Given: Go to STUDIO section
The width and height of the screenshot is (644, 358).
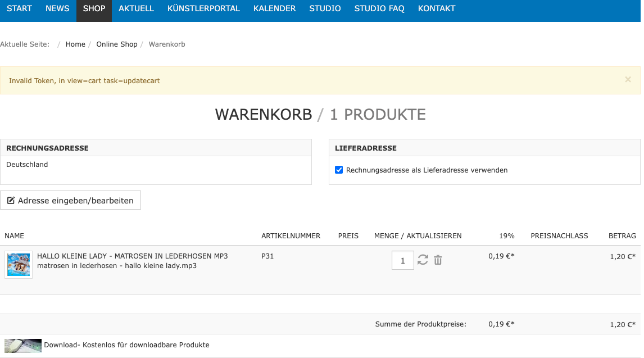Looking at the screenshot, I should tap(325, 8).
